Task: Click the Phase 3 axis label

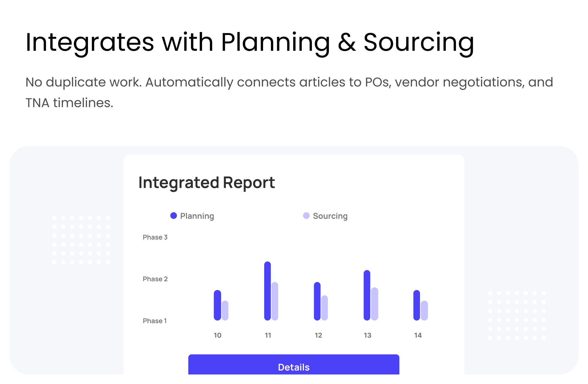Action: point(155,237)
